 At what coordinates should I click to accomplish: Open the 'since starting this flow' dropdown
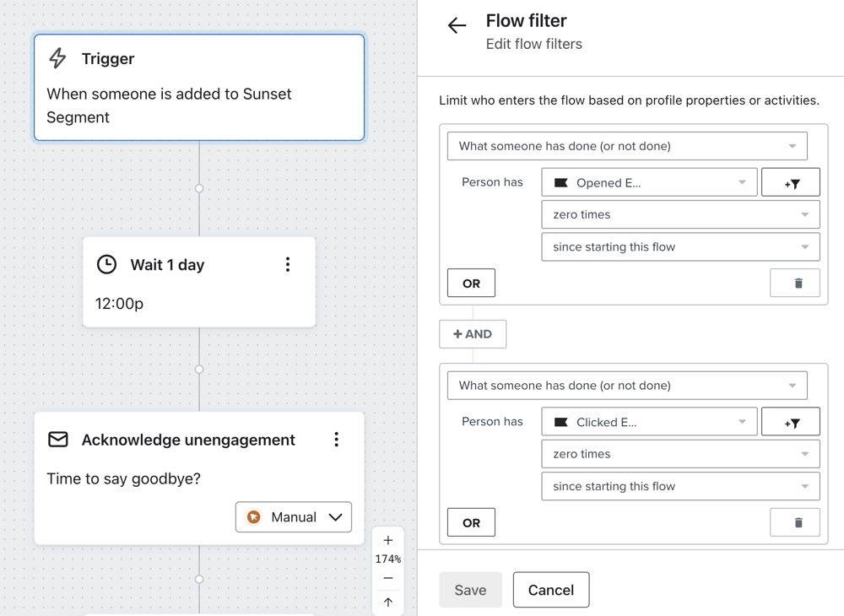coord(680,246)
